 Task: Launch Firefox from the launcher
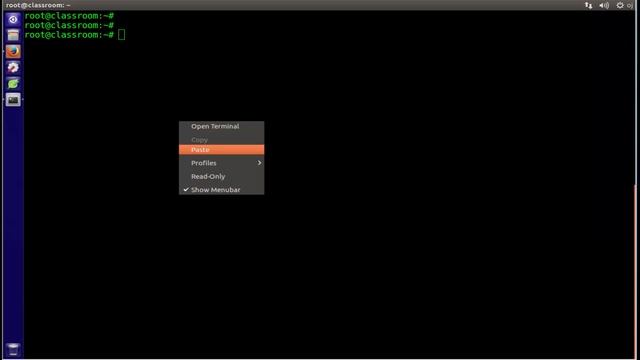(x=13, y=51)
